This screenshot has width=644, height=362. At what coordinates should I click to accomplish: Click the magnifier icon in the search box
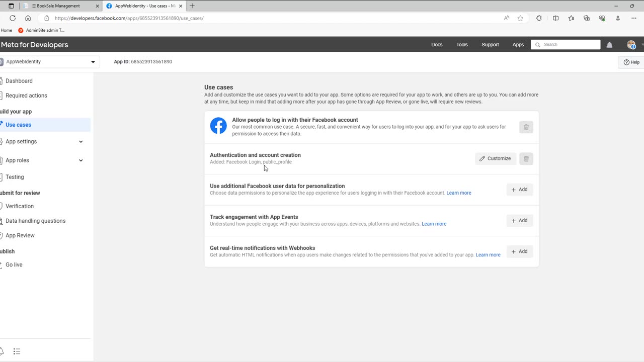tap(537, 45)
